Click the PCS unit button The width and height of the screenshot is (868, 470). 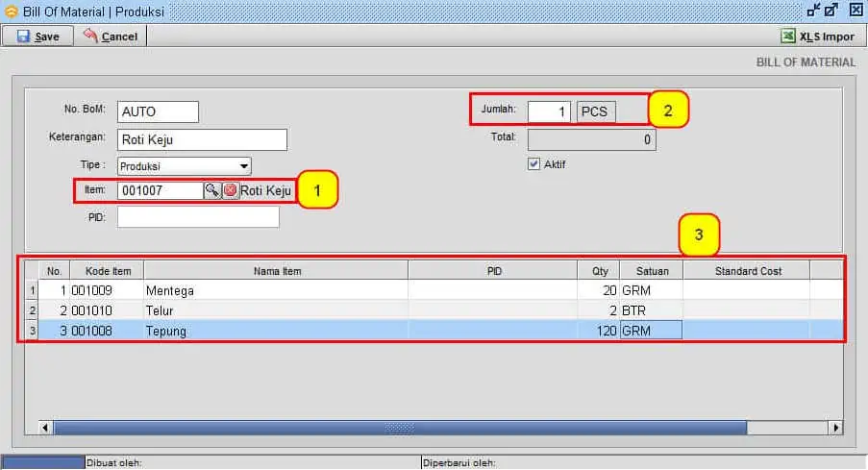coord(596,111)
